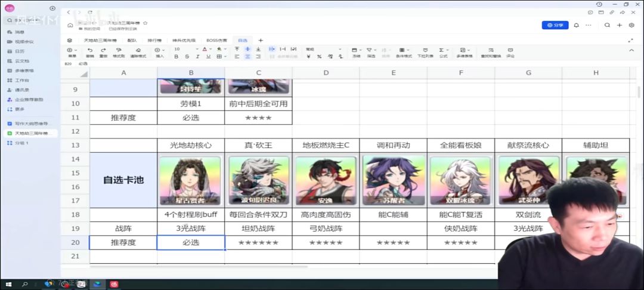Viewport: 644px width, 290px height.
Task: Open the 插入 dropdown
Action: click(160, 53)
